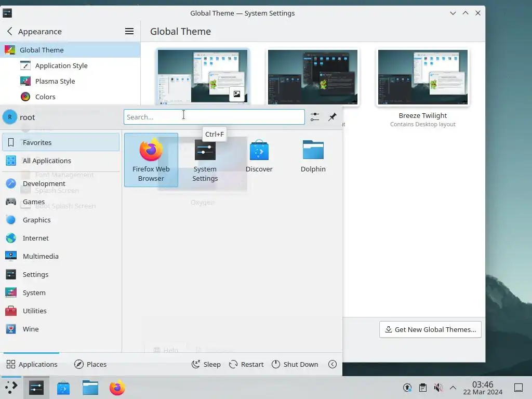Select Breeze Twilight theme thumbnail
Image resolution: width=532 pixels, height=399 pixels.
point(423,77)
